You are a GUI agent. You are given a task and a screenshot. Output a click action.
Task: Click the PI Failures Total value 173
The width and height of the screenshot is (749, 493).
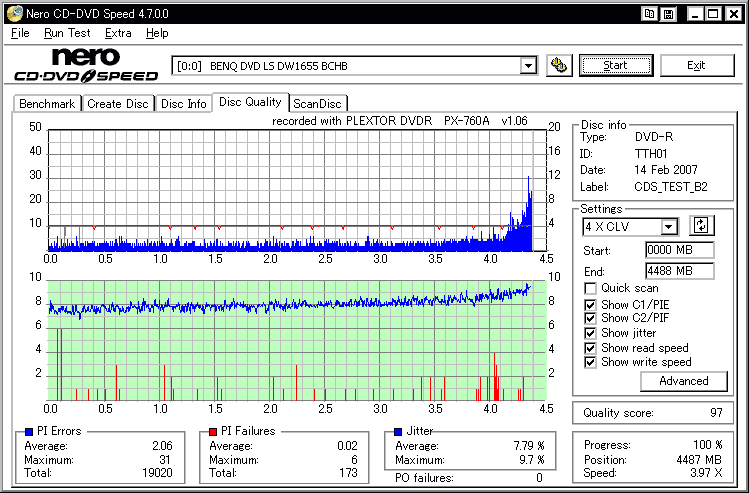[x=348, y=473]
